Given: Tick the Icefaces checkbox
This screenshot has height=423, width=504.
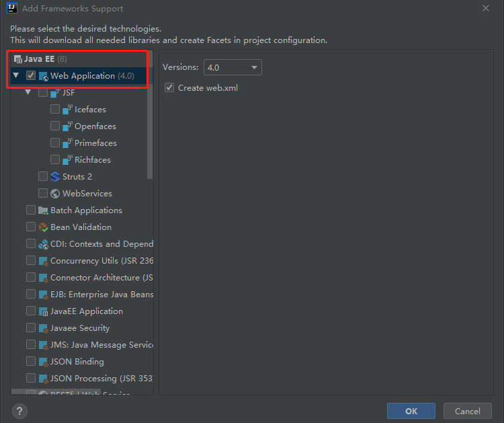Looking at the screenshot, I should tap(55, 109).
